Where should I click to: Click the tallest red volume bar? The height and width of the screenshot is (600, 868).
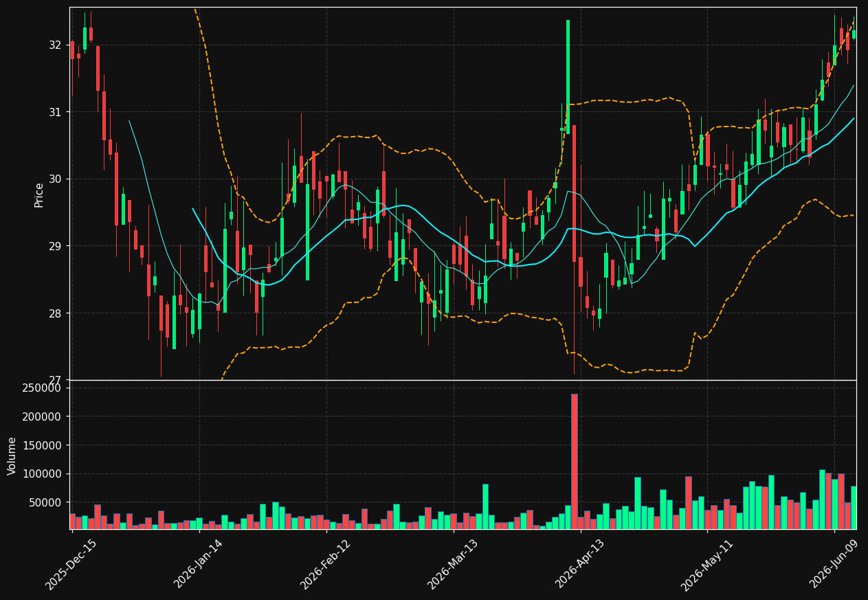click(575, 461)
